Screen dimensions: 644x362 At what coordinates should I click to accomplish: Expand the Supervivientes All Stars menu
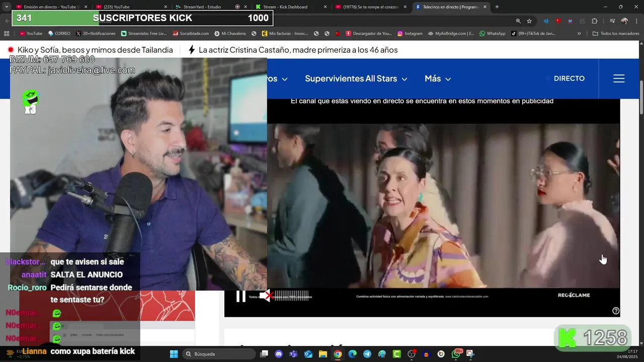click(x=356, y=78)
